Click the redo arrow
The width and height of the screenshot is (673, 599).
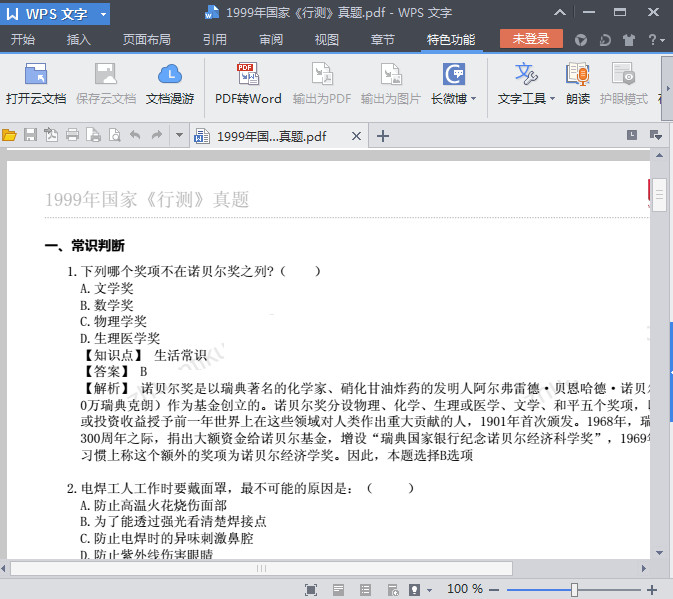pyautogui.click(x=157, y=136)
